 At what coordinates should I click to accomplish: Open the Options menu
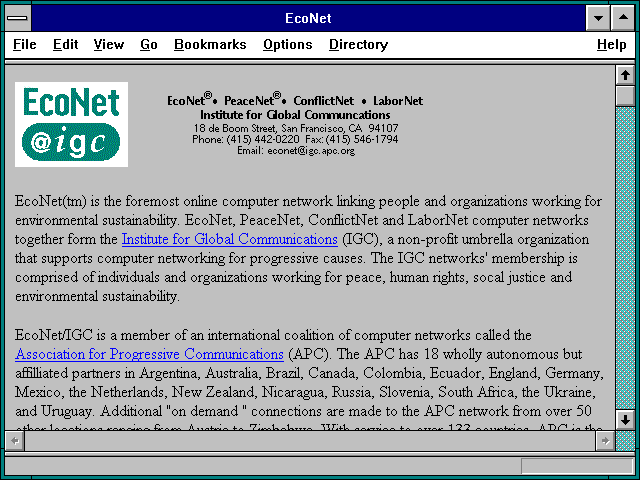pyautogui.click(x=288, y=44)
